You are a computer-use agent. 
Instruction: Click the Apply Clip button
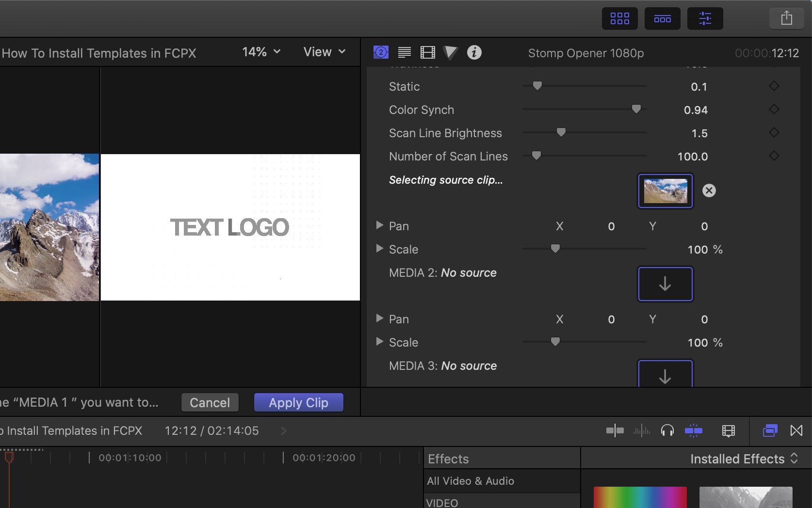point(298,402)
